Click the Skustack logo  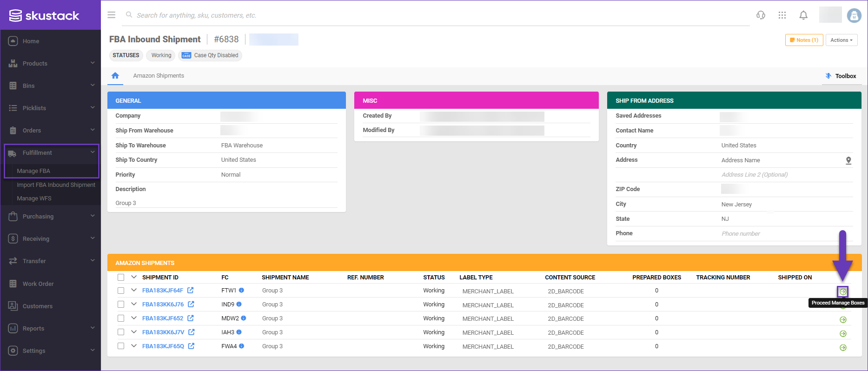pos(44,16)
